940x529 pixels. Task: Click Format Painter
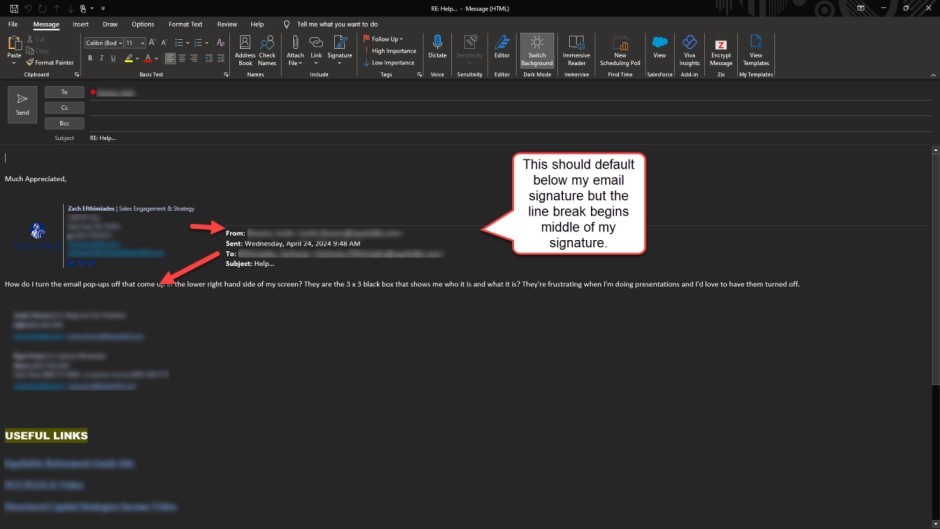click(50, 62)
